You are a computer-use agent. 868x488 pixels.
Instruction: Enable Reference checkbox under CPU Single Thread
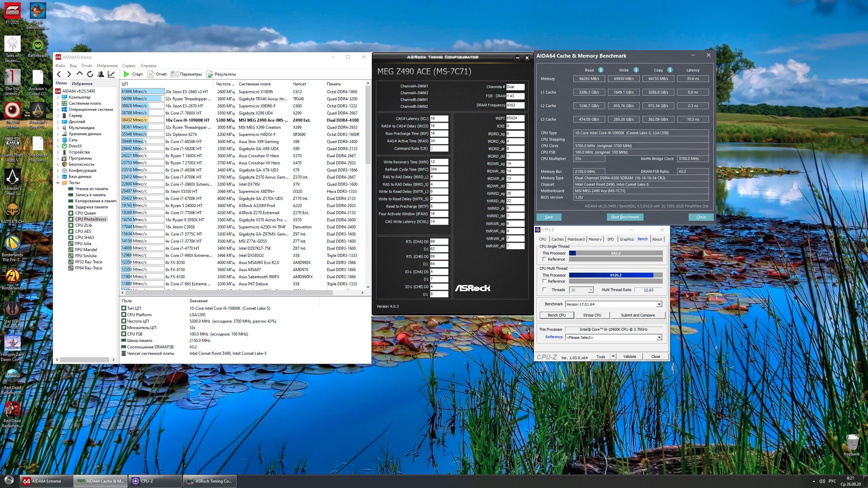coord(545,259)
